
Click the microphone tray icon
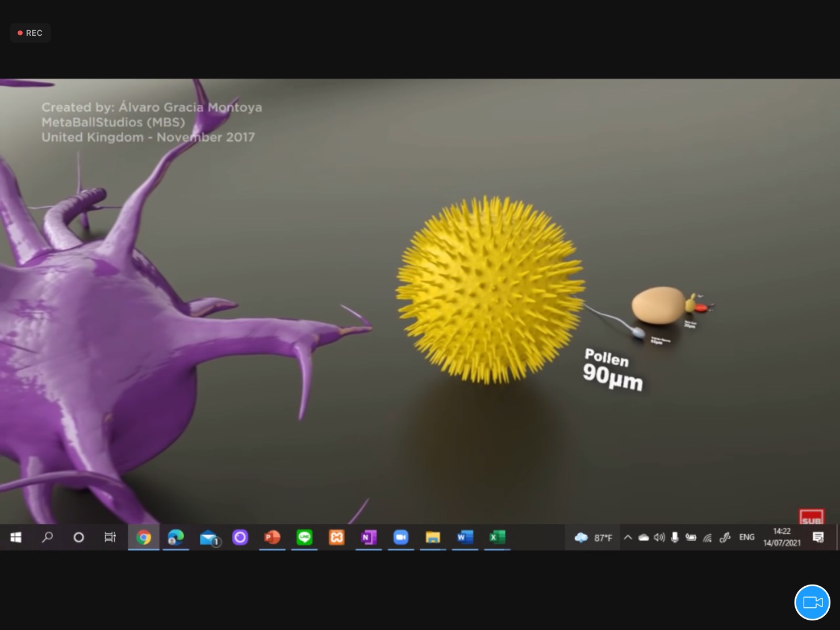click(674, 537)
